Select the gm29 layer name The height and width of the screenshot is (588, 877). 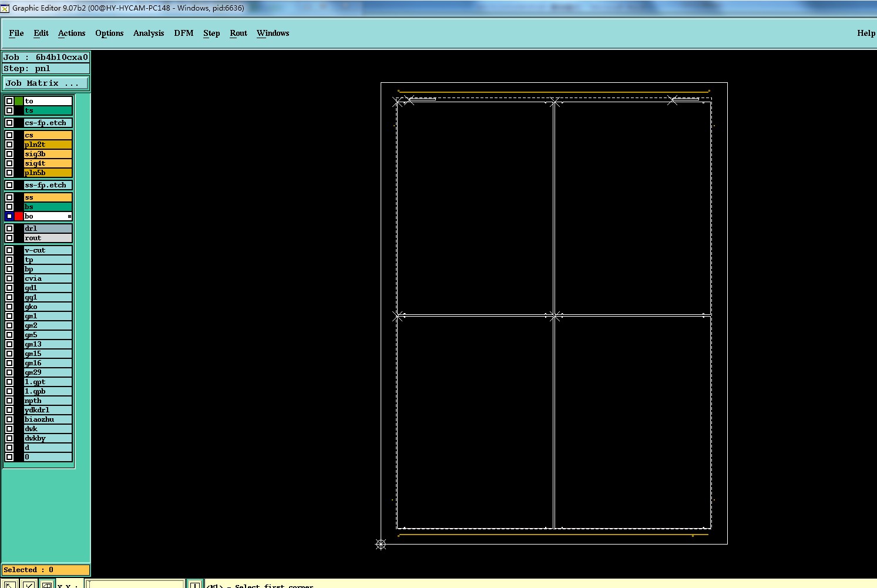click(x=48, y=372)
